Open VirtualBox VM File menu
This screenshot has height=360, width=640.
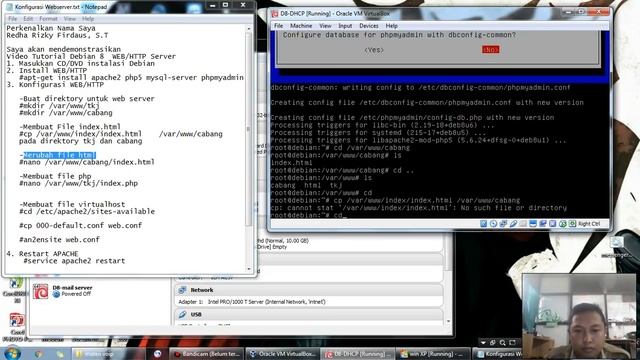[x=278, y=26]
